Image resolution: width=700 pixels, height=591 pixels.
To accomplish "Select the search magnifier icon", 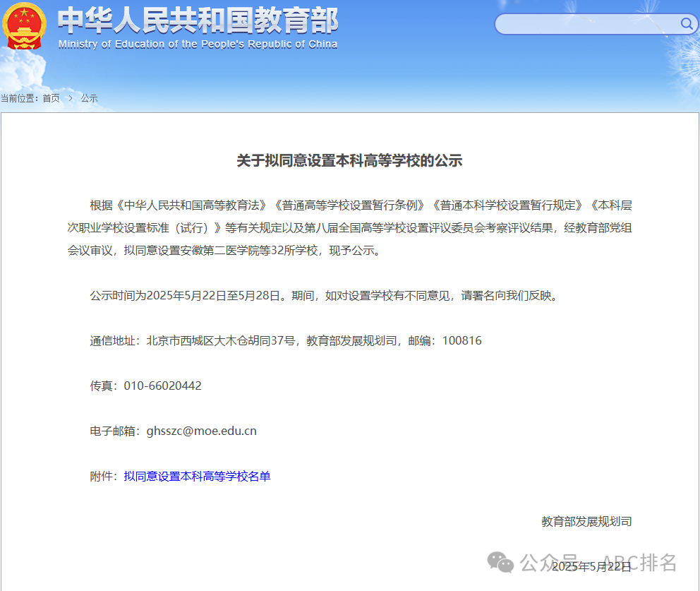I will coord(685,23).
